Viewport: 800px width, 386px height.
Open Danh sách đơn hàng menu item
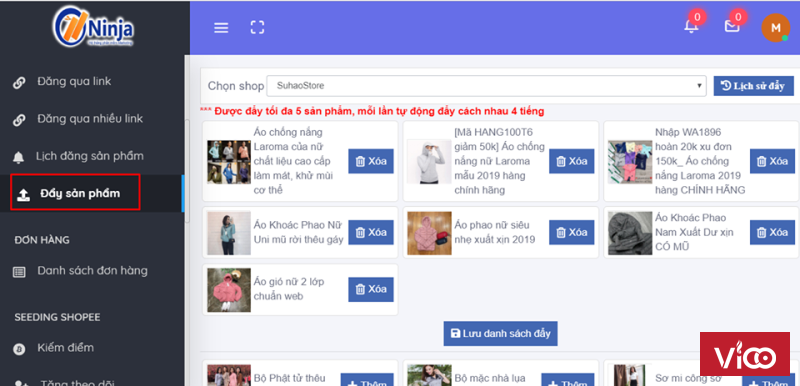[92, 271]
